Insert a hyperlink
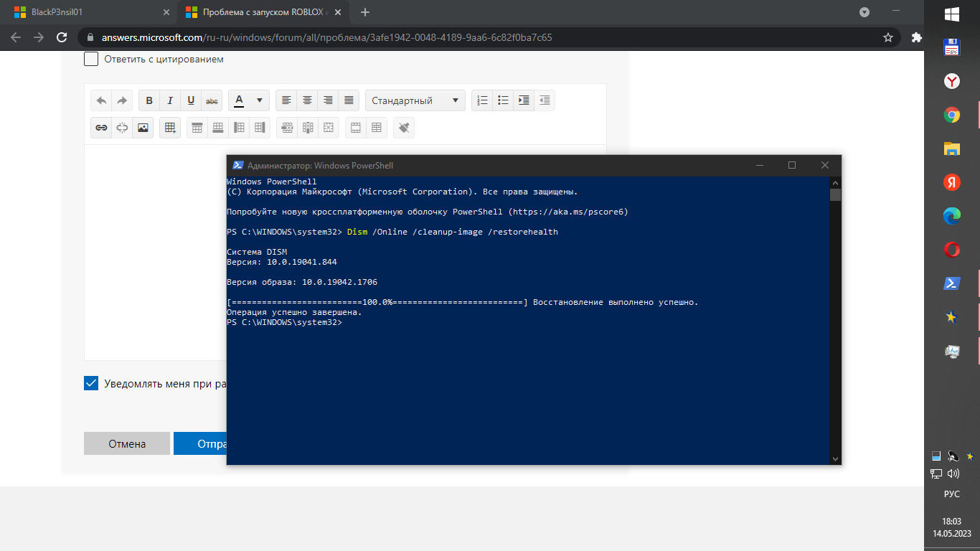Screen dimensions: 980x551 [x=101, y=128]
